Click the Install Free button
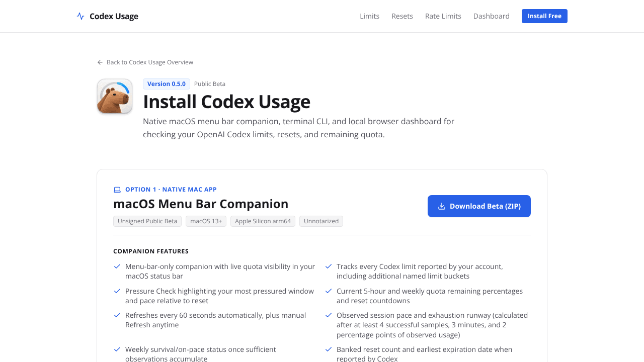This screenshot has width=644, height=362. click(544, 16)
